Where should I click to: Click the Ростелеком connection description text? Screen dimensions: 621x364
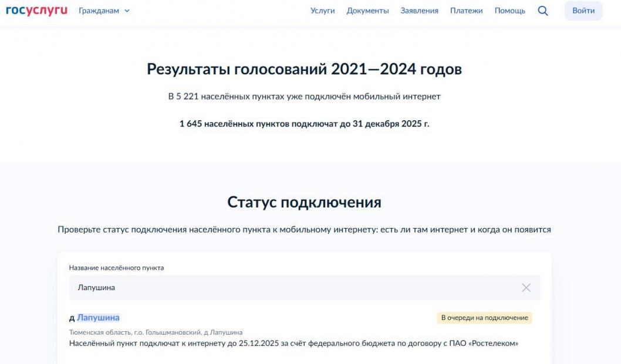(293, 343)
